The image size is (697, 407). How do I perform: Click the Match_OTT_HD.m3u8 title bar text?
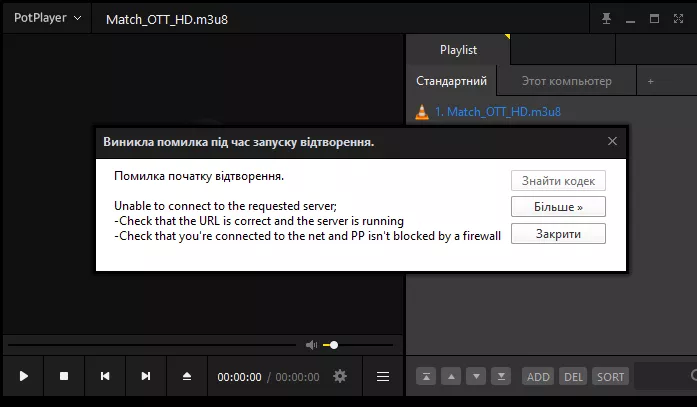tap(167, 20)
